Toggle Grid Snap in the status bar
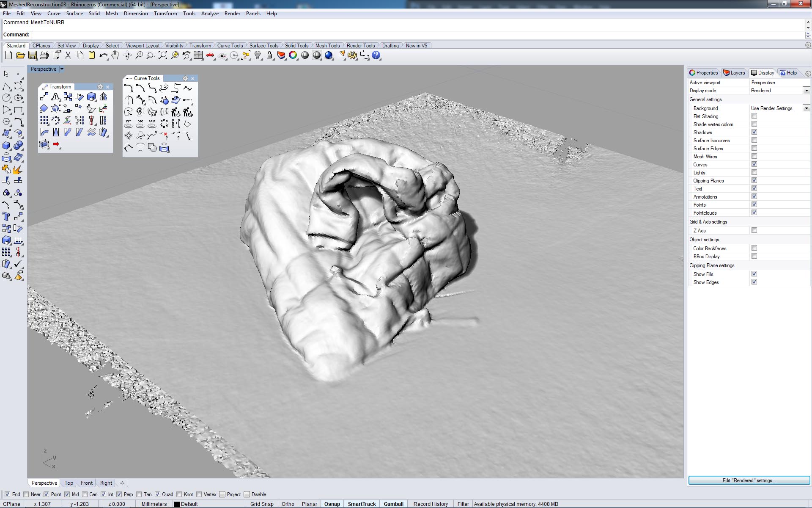 [262, 504]
